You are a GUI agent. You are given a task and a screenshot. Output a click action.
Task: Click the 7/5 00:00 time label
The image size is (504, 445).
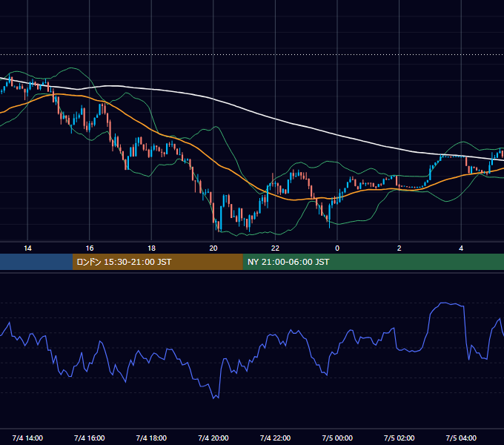click(x=337, y=438)
